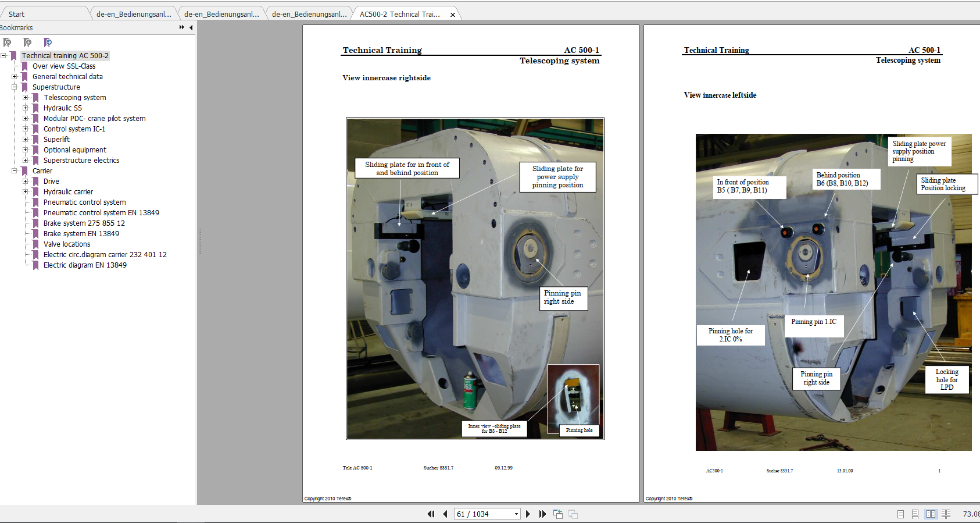Click the 'View innercase rightside' heading

click(387, 78)
